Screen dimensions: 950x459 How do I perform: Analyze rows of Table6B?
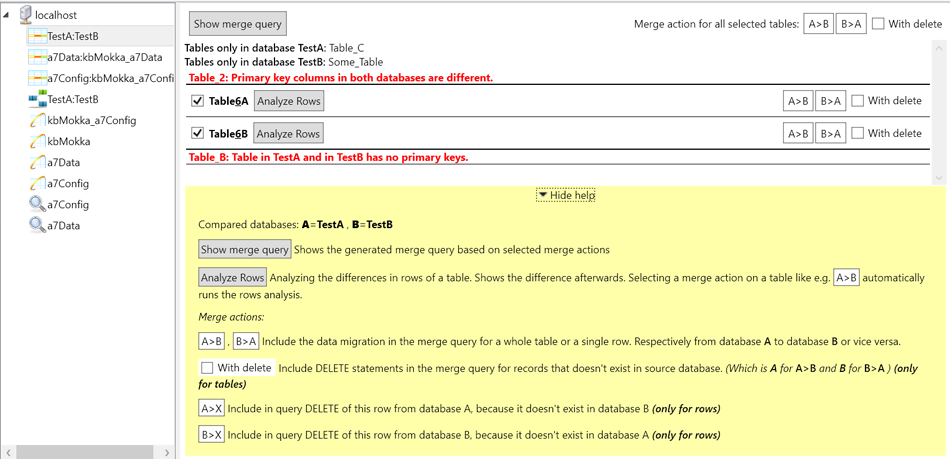[288, 133]
